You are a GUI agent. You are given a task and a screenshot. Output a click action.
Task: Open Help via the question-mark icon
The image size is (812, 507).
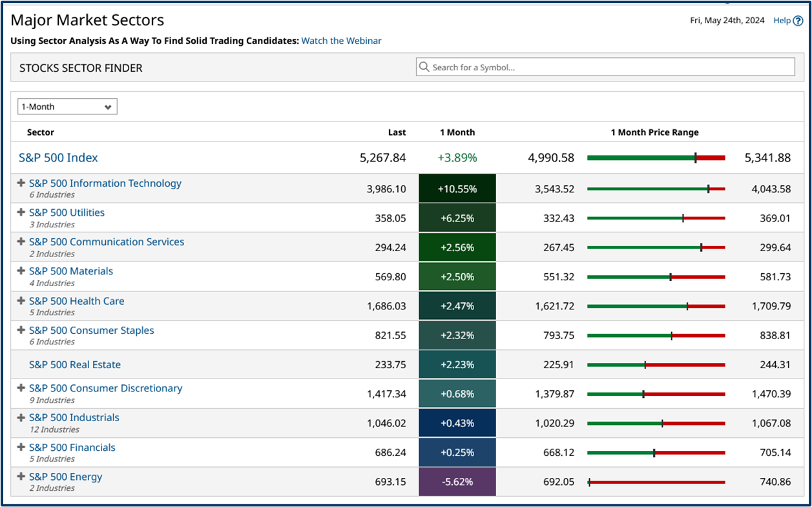(x=799, y=21)
